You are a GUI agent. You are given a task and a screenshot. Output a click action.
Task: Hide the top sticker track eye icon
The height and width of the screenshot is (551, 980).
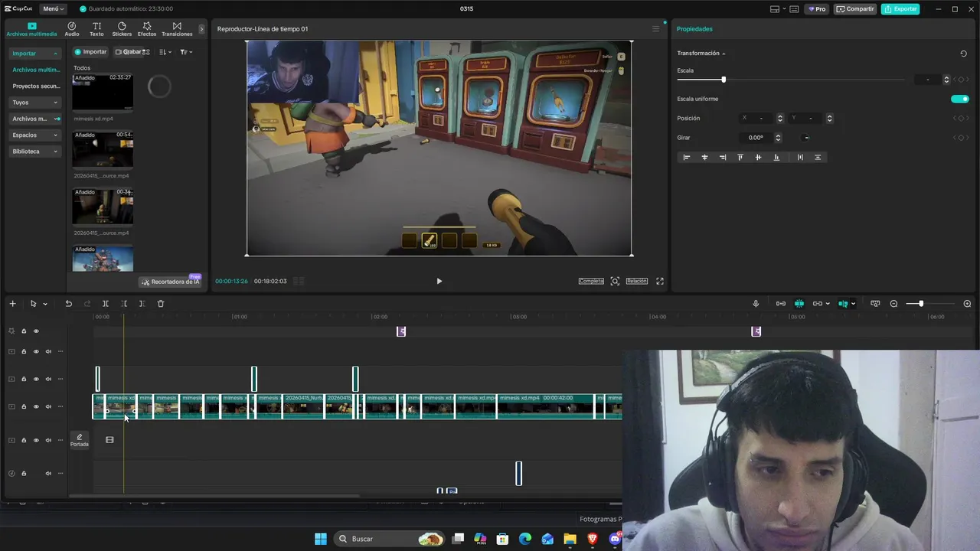(36, 331)
